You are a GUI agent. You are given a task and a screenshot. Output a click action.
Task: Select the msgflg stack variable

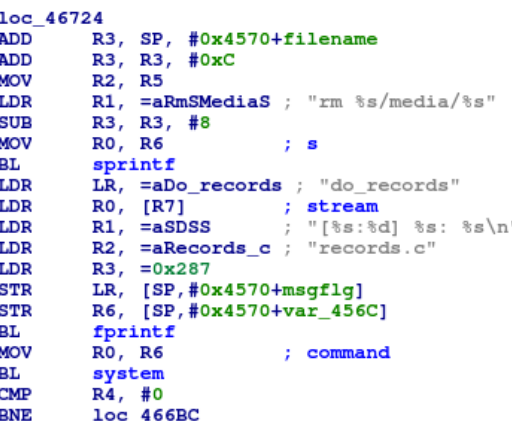click(319, 290)
